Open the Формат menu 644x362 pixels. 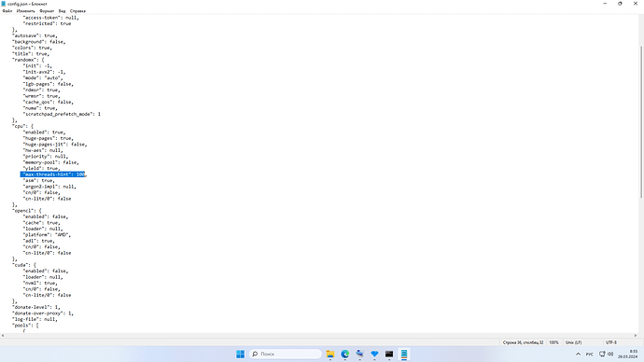[x=47, y=11]
